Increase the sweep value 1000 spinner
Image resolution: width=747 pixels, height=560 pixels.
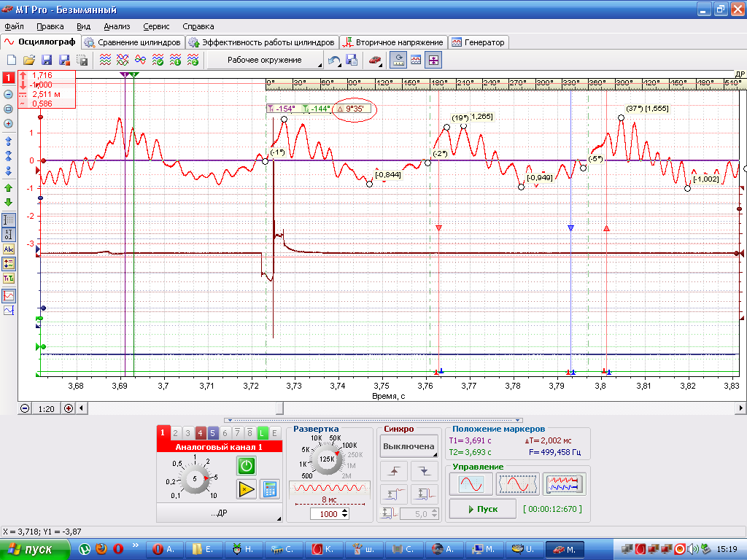click(x=345, y=511)
